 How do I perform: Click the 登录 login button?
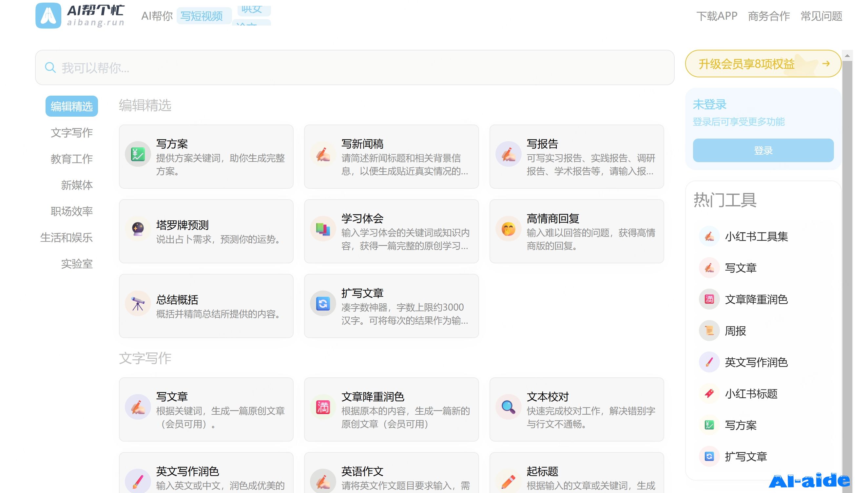click(763, 150)
